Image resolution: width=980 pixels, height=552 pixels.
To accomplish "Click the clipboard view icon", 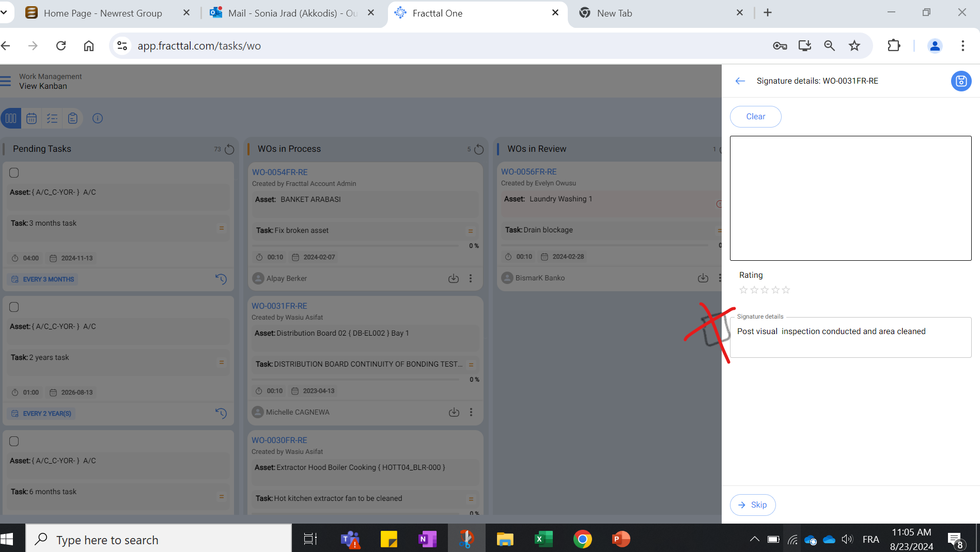I will tap(73, 118).
